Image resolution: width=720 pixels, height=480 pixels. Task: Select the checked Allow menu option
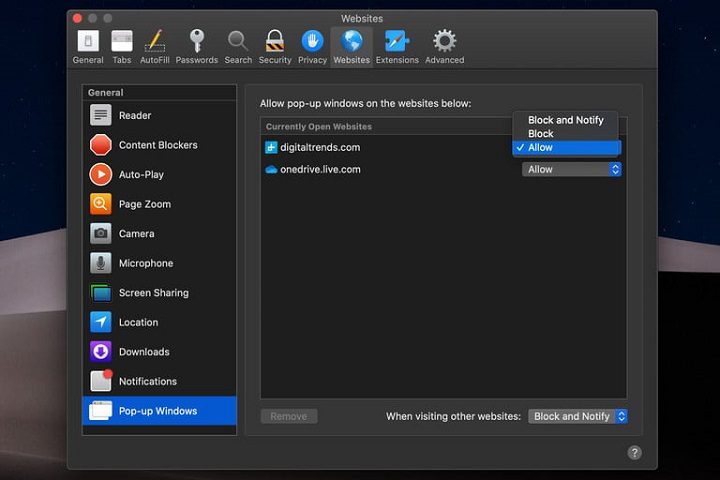(566, 147)
